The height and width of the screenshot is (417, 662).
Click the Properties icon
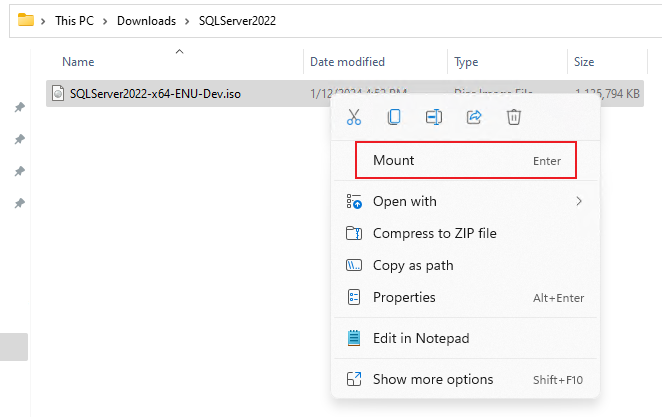[x=354, y=297]
